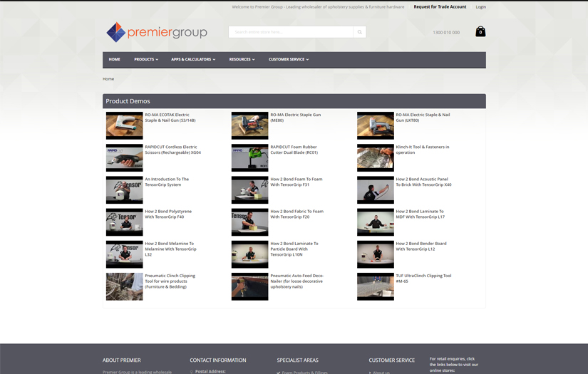Focus the search entire store field
Image resolution: width=588 pixels, height=374 pixels.
click(291, 32)
